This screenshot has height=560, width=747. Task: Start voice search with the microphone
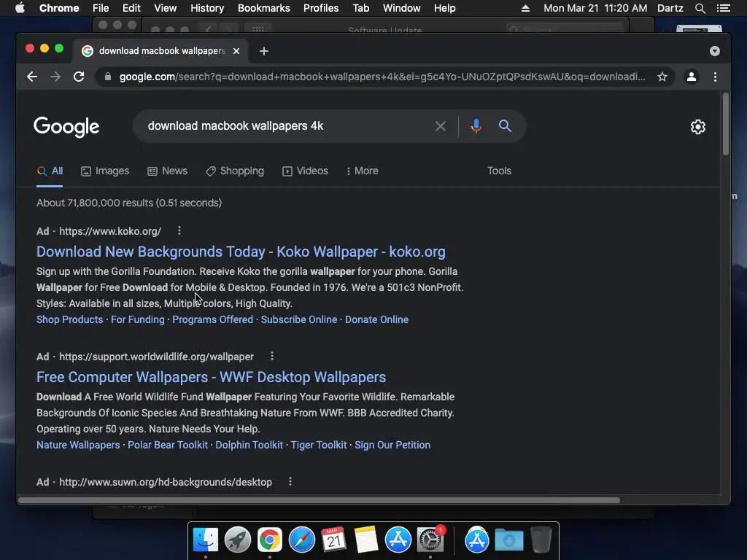476,126
